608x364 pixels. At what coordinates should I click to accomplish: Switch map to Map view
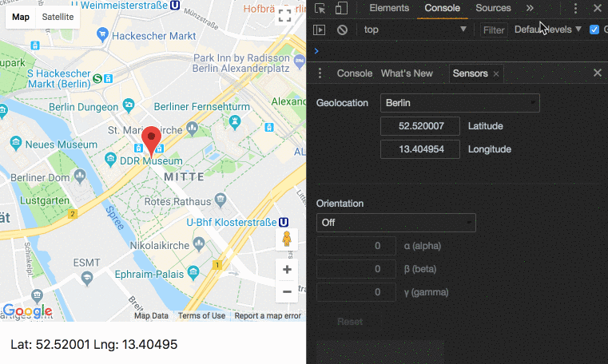pos(21,17)
